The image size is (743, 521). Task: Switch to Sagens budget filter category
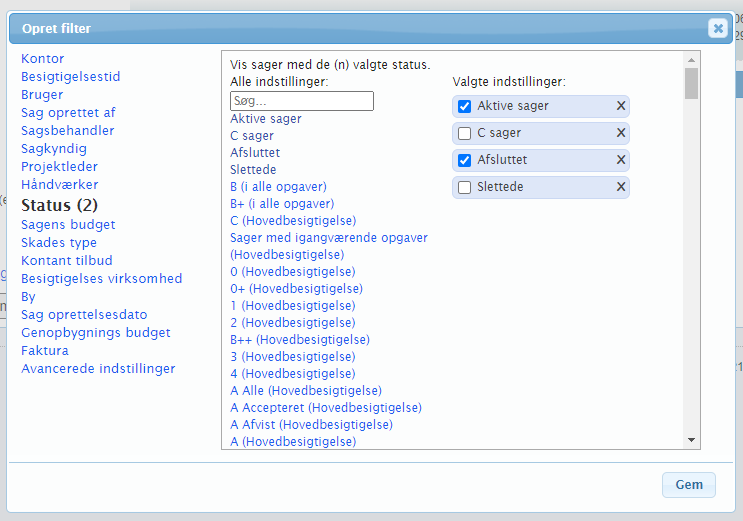pos(68,225)
